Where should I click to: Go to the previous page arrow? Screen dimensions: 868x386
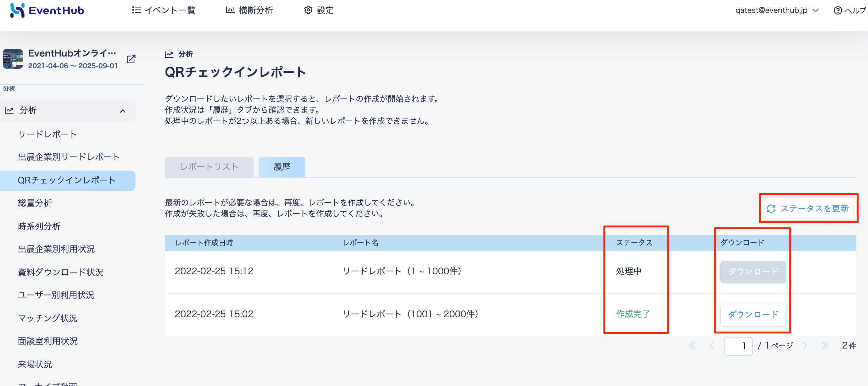711,345
